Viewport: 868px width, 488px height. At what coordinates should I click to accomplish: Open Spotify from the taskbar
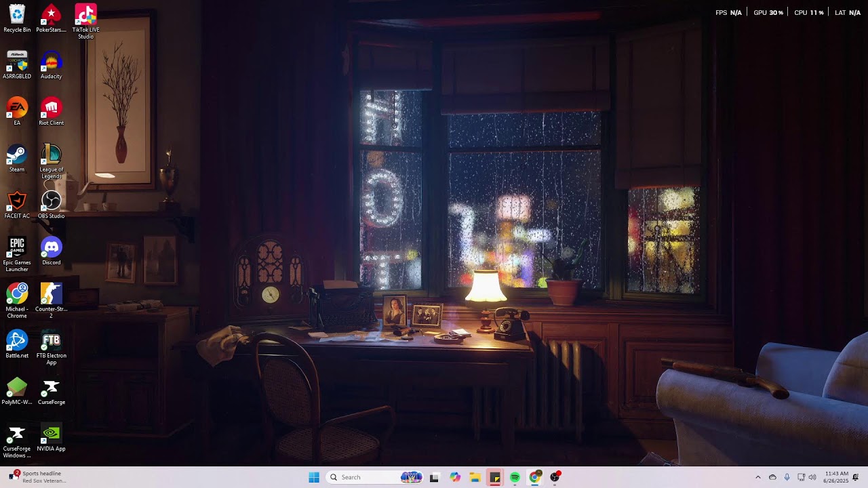pos(515,477)
